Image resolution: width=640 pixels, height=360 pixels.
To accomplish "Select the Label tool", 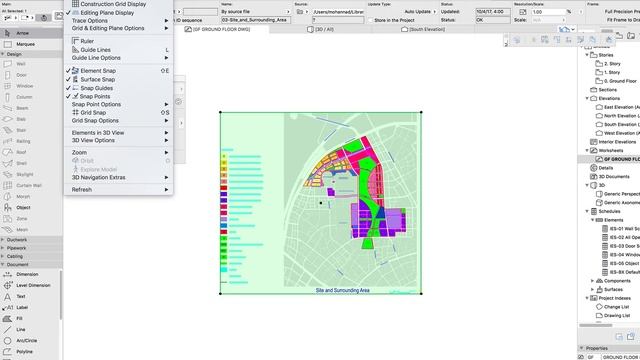I will (30, 307).
